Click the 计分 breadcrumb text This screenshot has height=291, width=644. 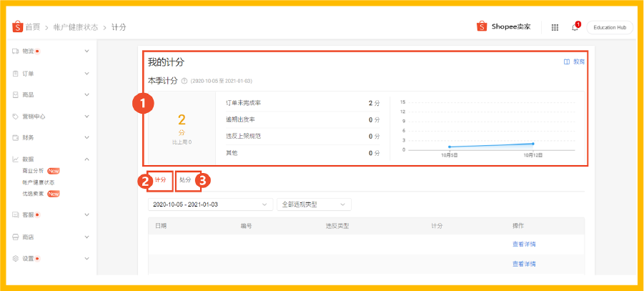tap(119, 27)
